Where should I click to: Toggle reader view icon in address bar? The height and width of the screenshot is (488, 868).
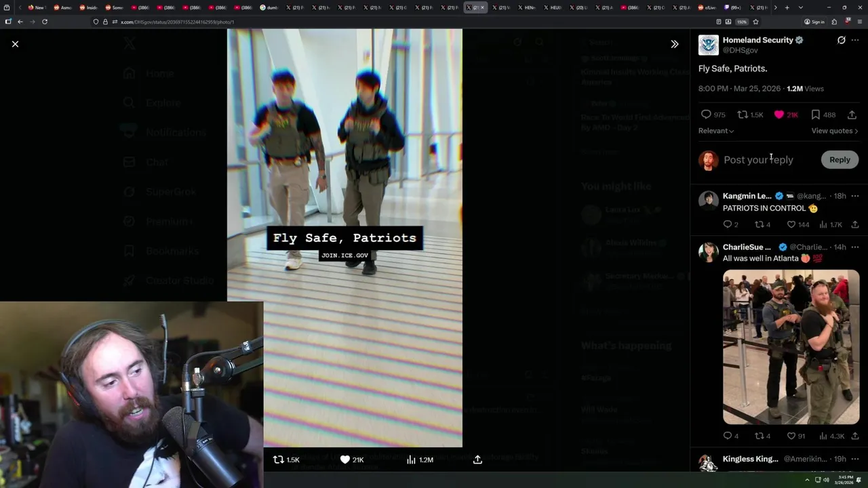coord(719,22)
